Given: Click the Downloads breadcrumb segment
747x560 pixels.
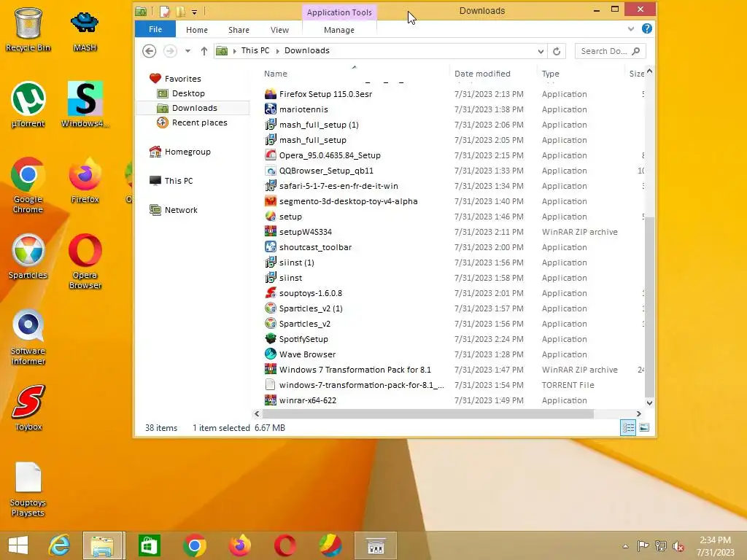Looking at the screenshot, I should click(x=307, y=50).
